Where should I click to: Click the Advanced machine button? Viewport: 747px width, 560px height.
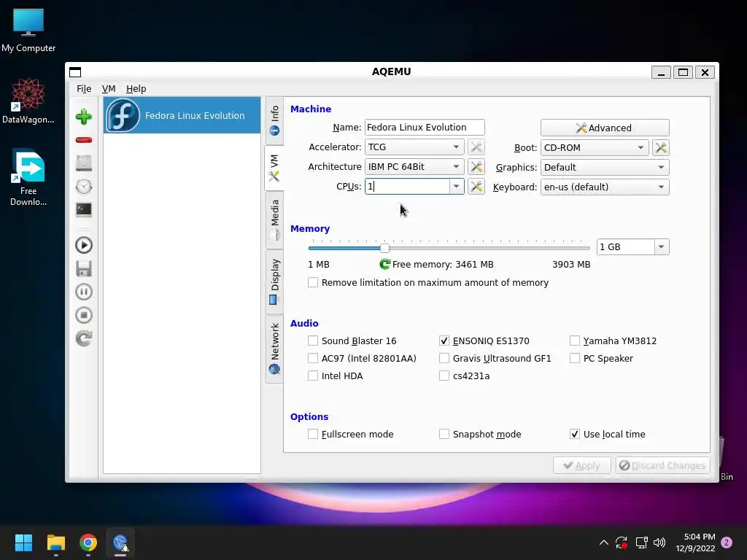tap(605, 128)
